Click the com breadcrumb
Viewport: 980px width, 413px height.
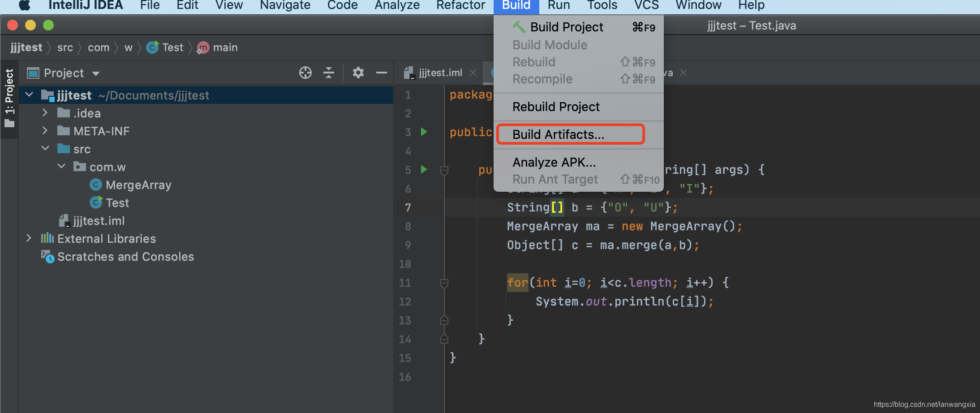(x=99, y=47)
